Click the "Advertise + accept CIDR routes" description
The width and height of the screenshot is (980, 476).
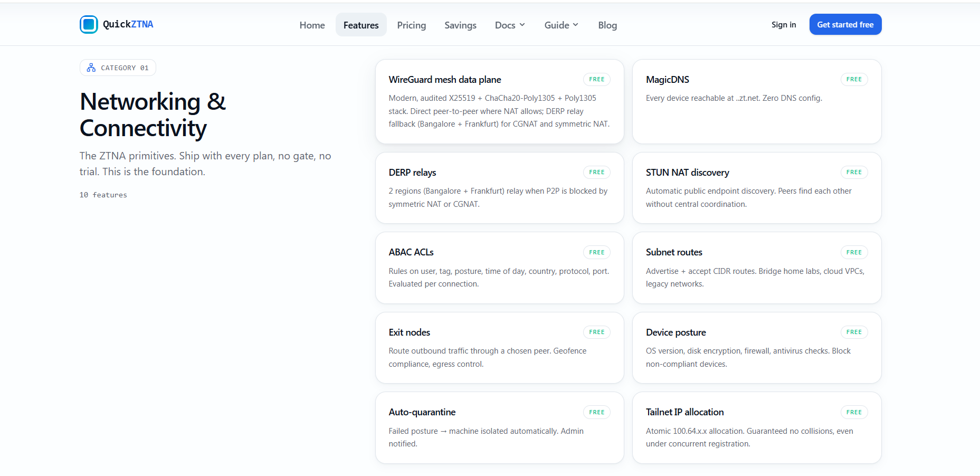pyautogui.click(x=755, y=278)
